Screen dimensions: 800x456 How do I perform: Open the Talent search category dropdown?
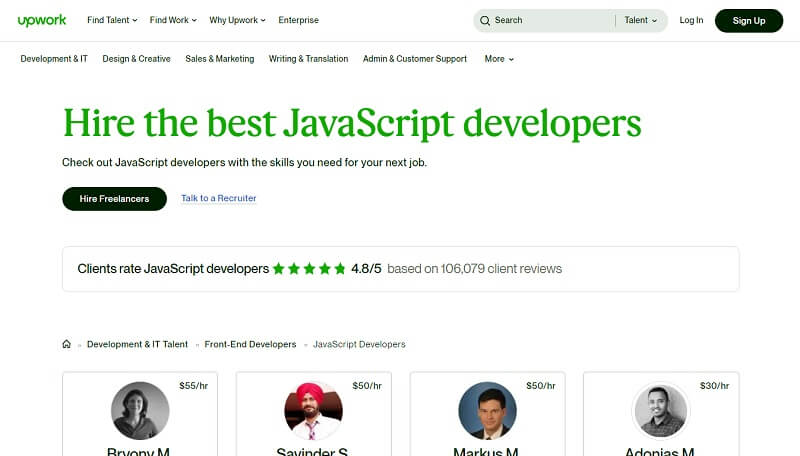[x=640, y=20]
